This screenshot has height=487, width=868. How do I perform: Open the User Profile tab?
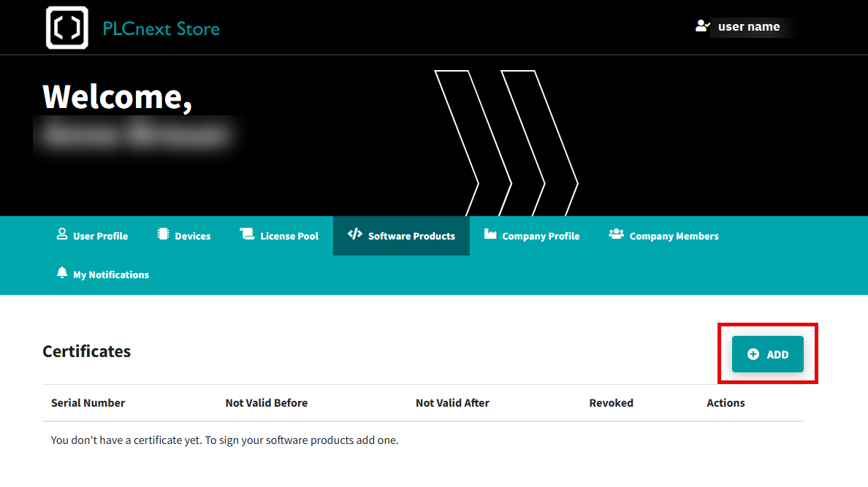(x=93, y=236)
